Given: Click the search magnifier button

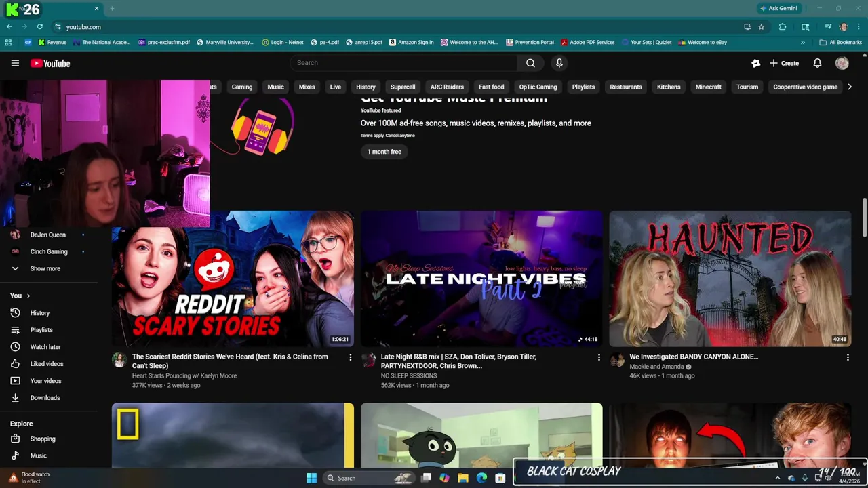Looking at the screenshot, I should pyautogui.click(x=530, y=63).
